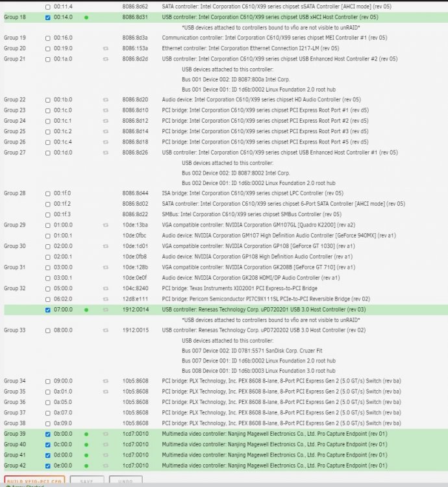The width and height of the screenshot is (448, 487).
Task: Check the box for sSATA controller 00:11.4
Action: tap(48, 7)
